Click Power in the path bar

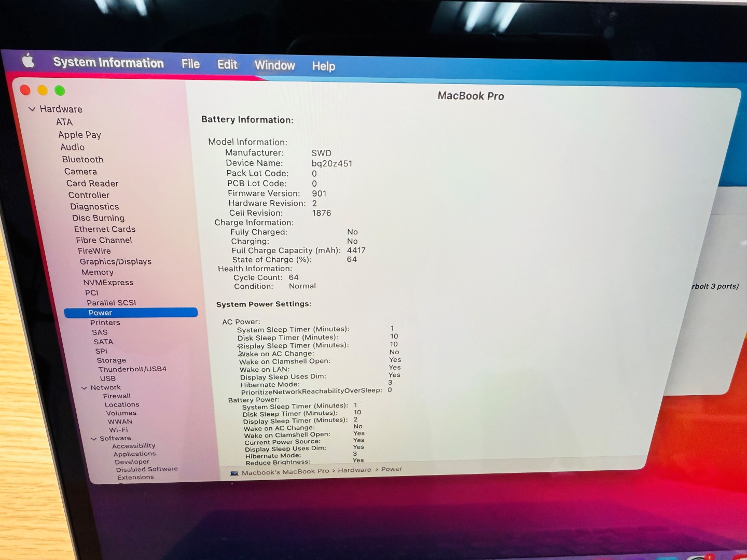point(392,469)
